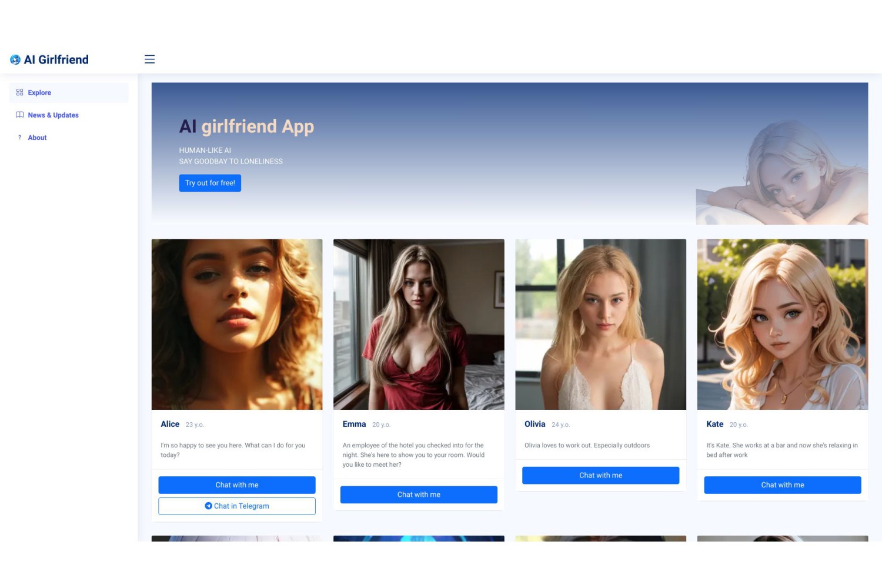Click Chat in Telegram button
Image resolution: width=882 pixels, height=588 pixels.
pyautogui.click(x=237, y=506)
